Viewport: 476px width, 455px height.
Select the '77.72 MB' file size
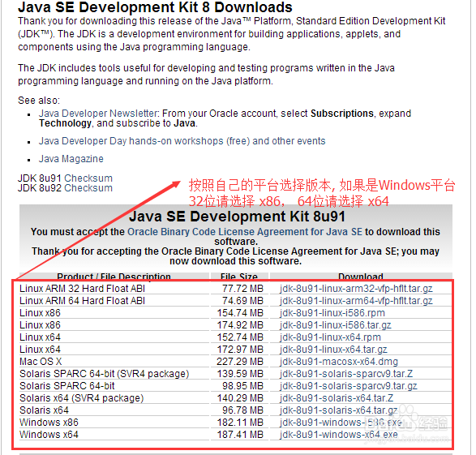pos(242,289)
